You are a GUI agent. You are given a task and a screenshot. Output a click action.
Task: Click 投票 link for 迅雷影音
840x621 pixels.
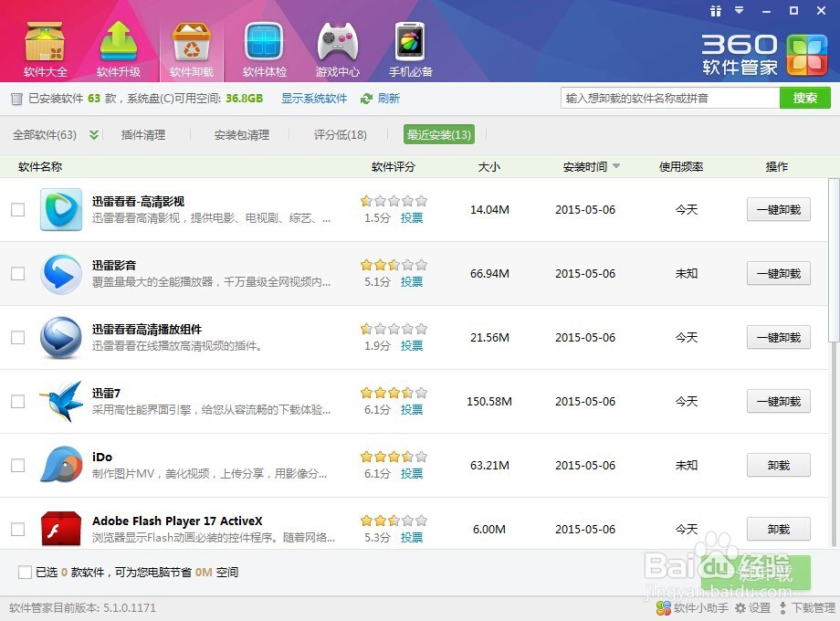tap(412, 282)
